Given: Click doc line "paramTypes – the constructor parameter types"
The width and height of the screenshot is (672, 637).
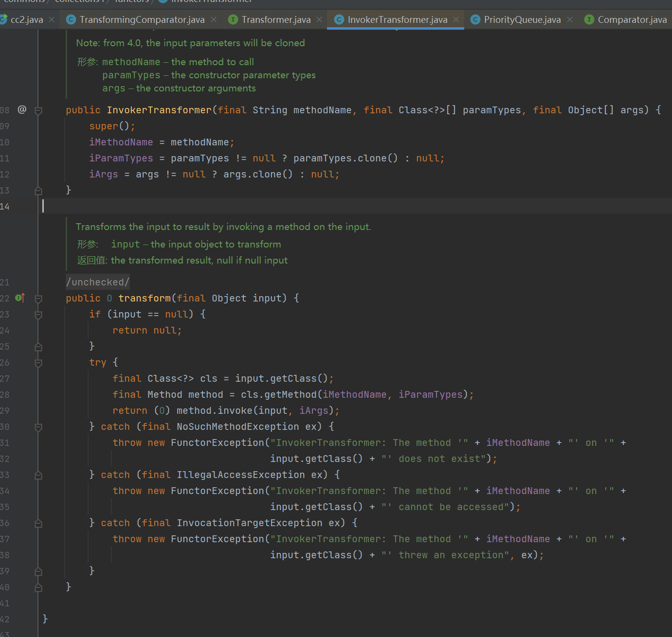Looking at the screenshot, I should [x=209, y=75].
